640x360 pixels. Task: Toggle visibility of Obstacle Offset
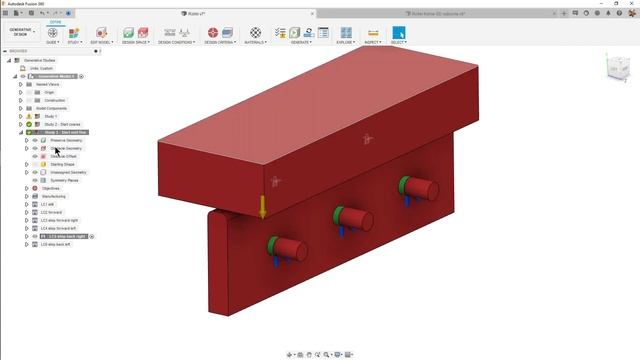coord(35,156)
